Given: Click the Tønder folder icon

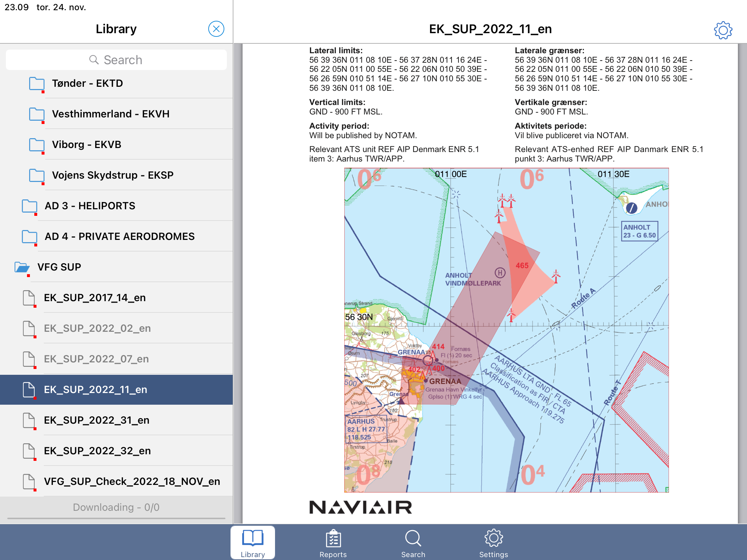Looking at the screenshot, I should 37,84.
